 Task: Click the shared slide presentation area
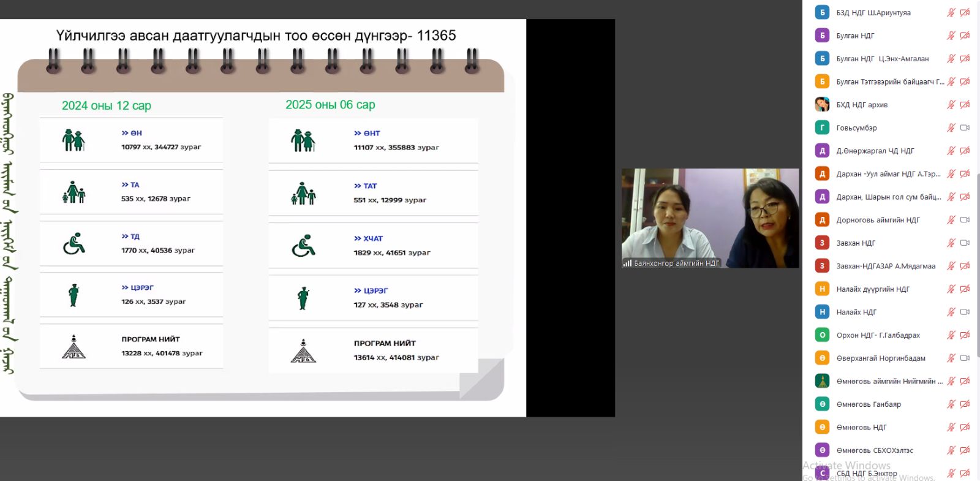point(263,218)
